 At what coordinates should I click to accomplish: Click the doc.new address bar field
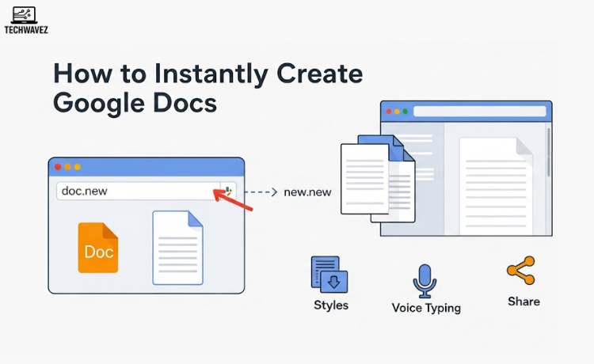(x=135, y=191)
